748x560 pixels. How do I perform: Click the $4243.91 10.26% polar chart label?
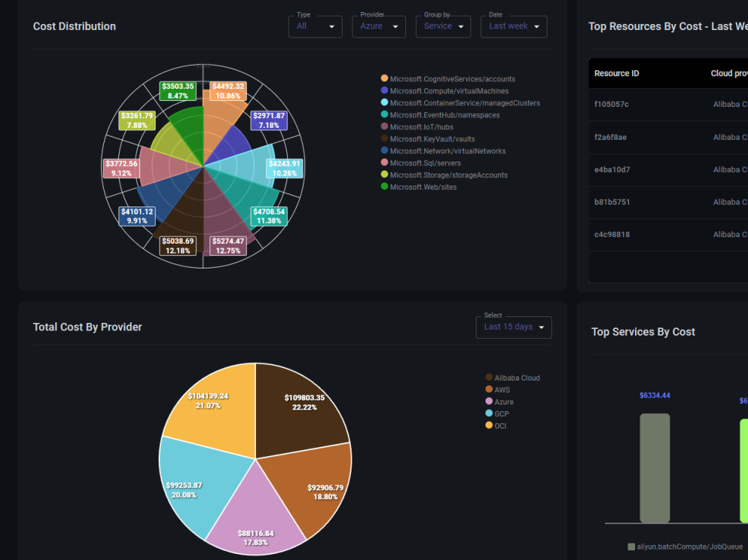285,168
